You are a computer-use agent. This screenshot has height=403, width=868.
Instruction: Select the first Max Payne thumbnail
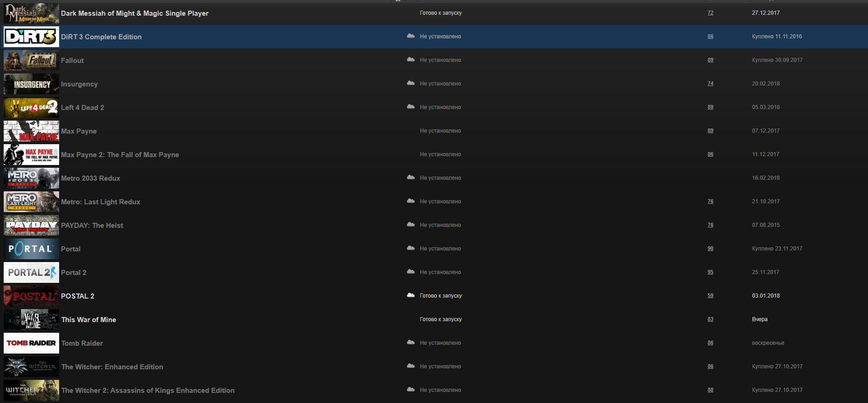click(31, 131)
